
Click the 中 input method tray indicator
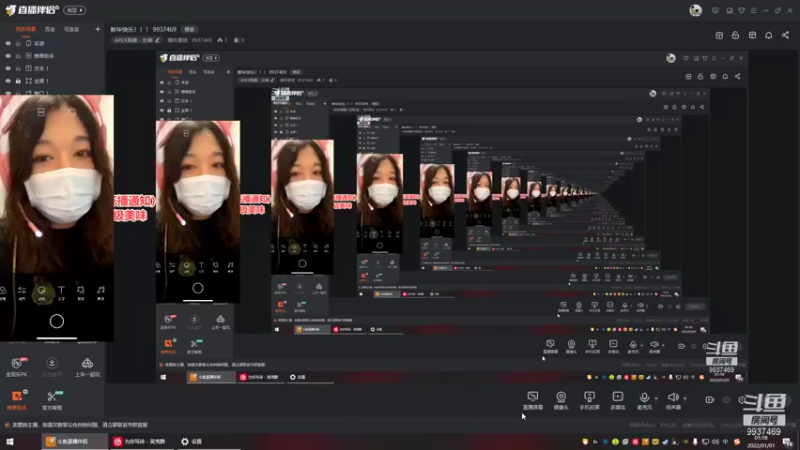click(725, 442)
